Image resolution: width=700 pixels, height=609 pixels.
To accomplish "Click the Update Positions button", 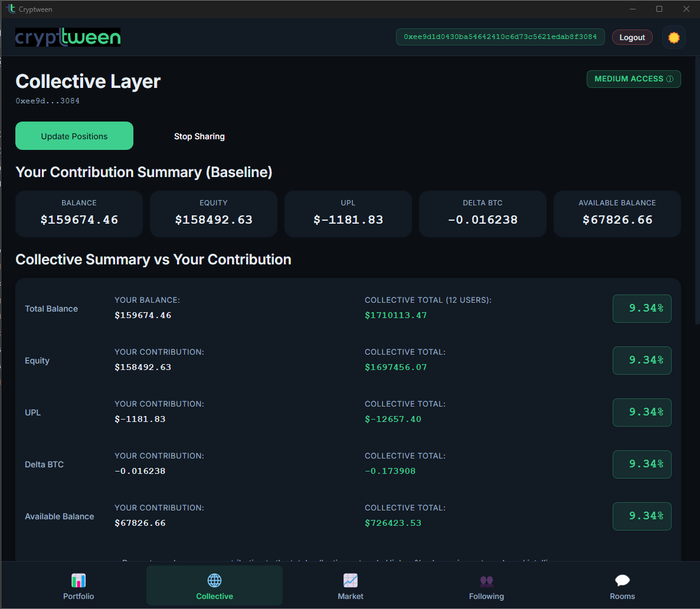I will point(74,136).
